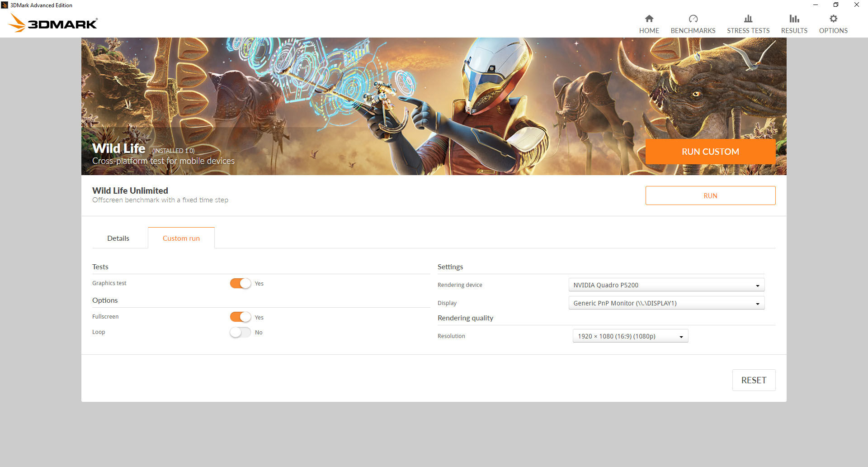Click 'Offscreen benchmark with a fixed time step'
This screenshot has height=467, width=868.
tap(160, 200)
